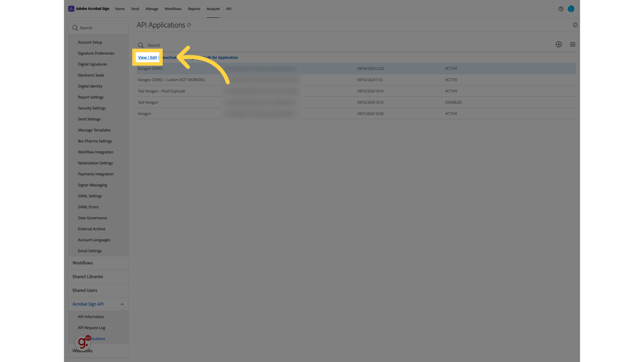The height and width of the screenshot is (362, 644).
Task: Open Send Settings
Action: (89, 119)
